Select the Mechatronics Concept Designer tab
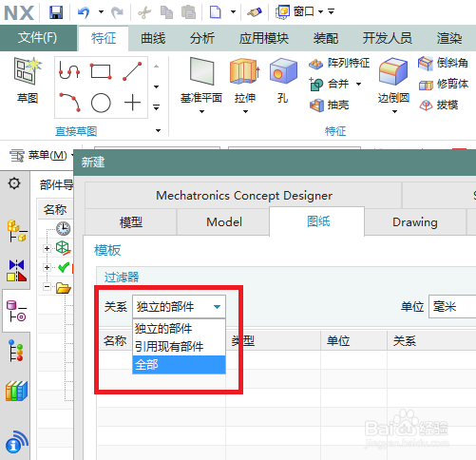Screen dimensions: 476x460 (x=243, y=195)
